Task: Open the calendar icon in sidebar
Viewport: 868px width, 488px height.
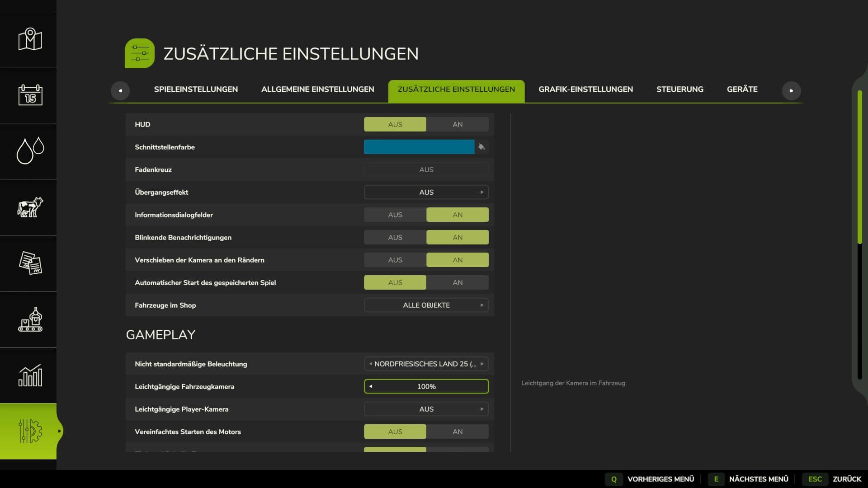Action: [30, 95]
